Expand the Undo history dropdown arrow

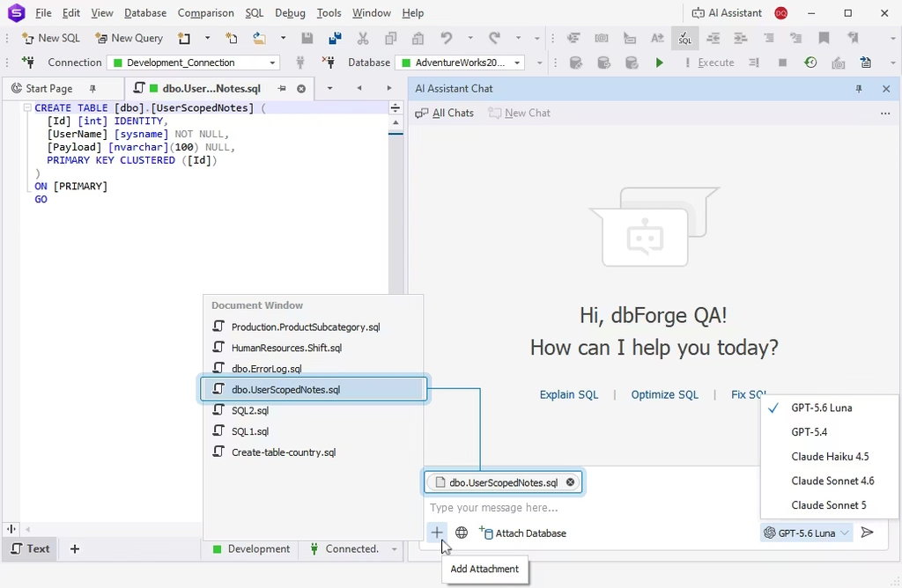[470, 38]
